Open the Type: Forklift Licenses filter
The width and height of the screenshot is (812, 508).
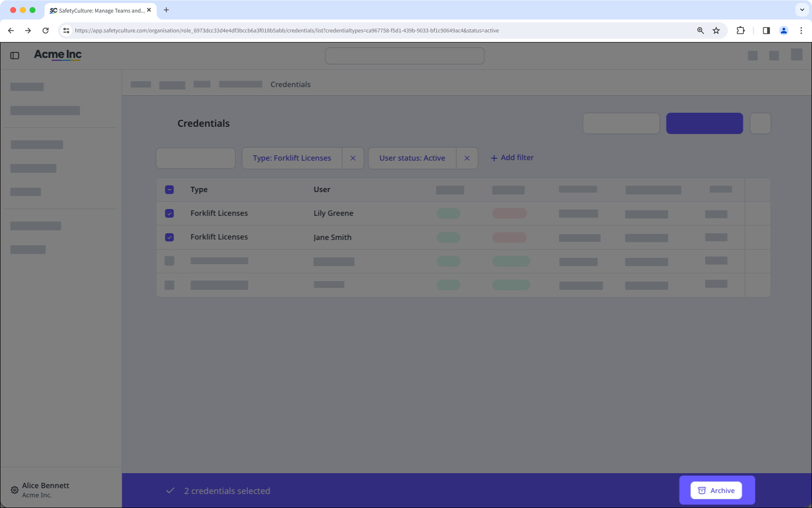292,158
